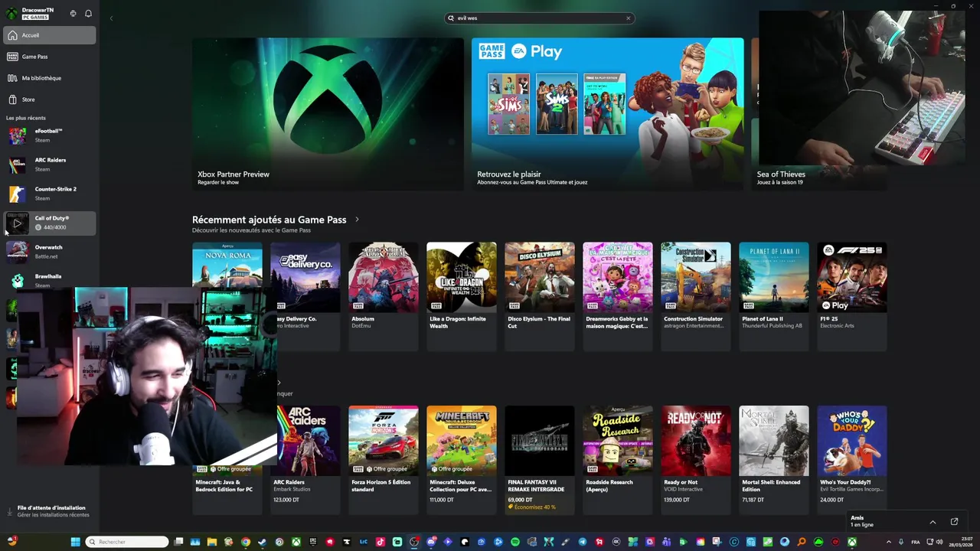
Task: Go to Accueil in the sidebar
Action: tap(50, 35)
